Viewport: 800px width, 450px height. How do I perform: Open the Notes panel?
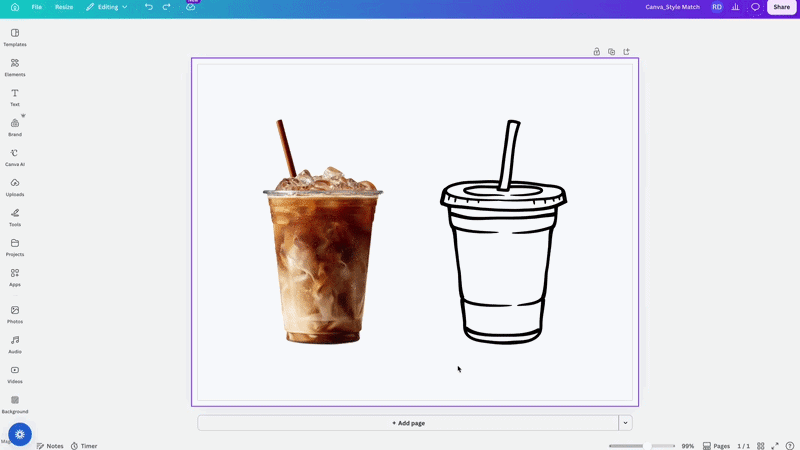point(50,446)
